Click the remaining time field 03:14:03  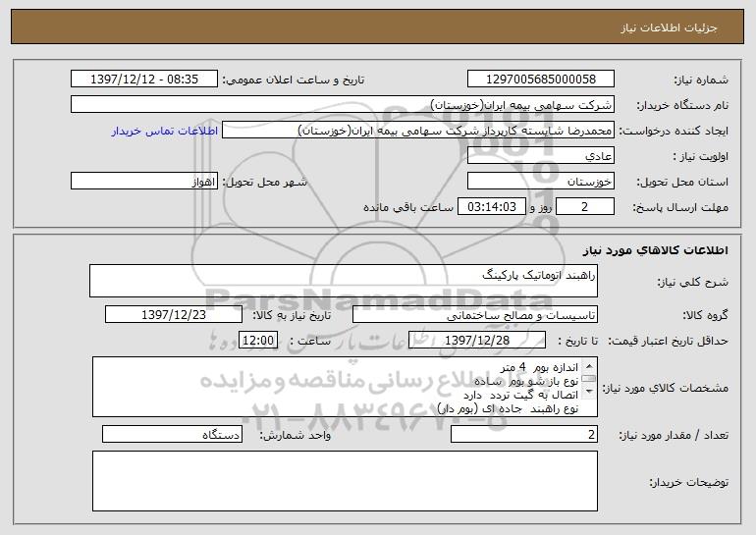click(491, 207)
